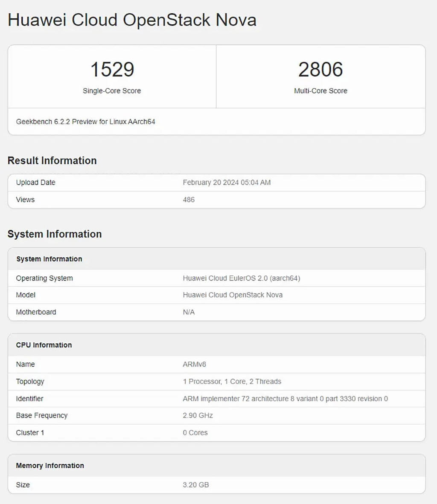Select the Upload Date row

(36, 182)
